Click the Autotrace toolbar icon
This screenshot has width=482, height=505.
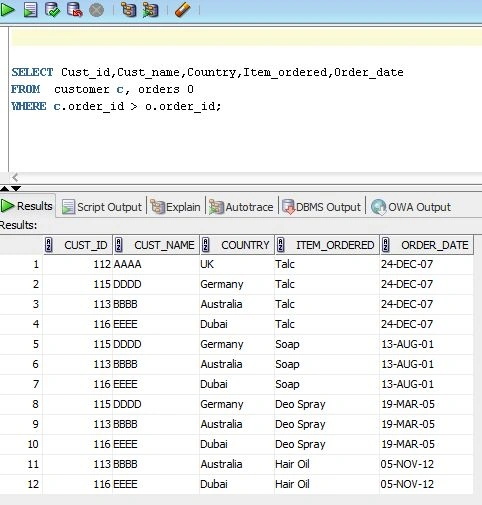point(150,10)
